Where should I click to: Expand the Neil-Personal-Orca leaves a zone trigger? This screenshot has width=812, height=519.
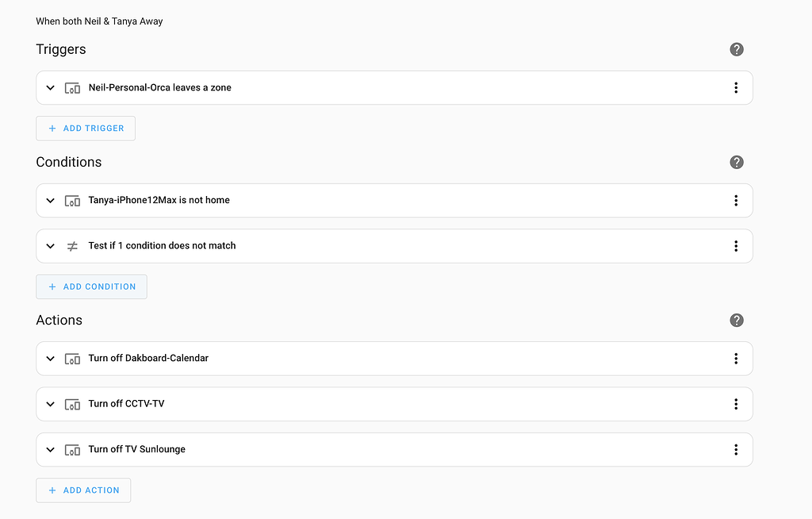coord(50,87)
